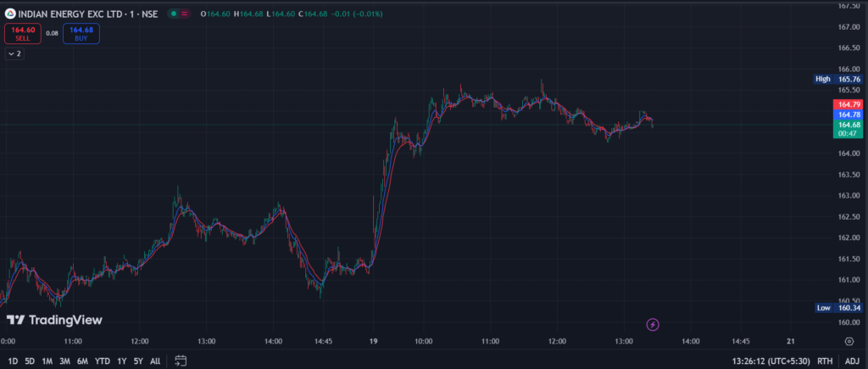Click the red 164.79 indicator price label
Viewport: 868px width, 369px height.
point(848,104)
